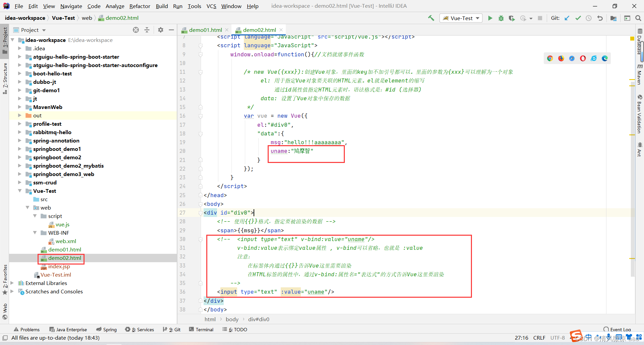Select web.xml in the project tree
644x345 pixels.
click(x=66, y=241)
